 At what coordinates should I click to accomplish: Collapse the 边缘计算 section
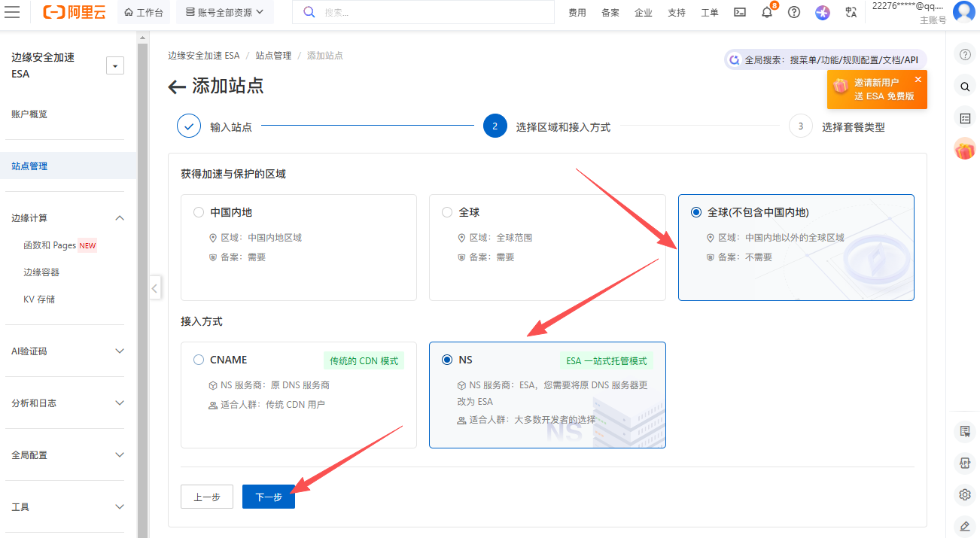[x=119, y=218]
